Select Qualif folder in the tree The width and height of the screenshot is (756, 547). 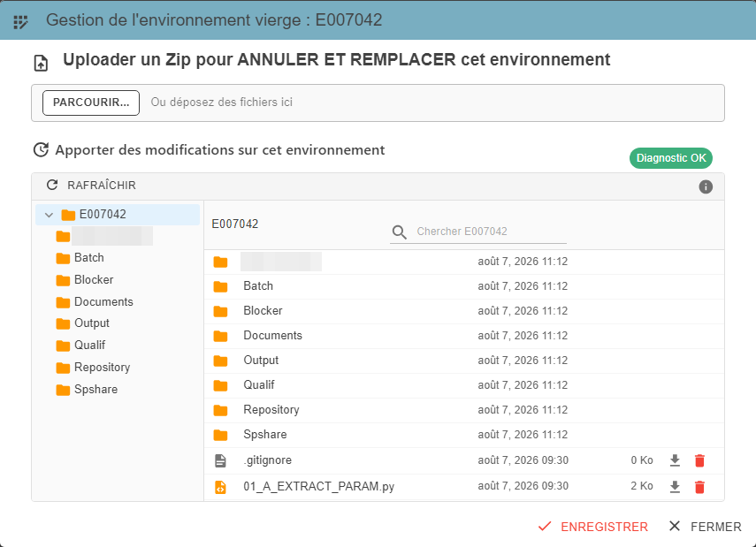point(89,346)
